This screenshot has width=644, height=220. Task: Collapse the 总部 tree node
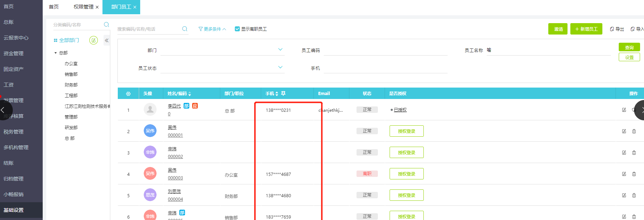(56, 53)
